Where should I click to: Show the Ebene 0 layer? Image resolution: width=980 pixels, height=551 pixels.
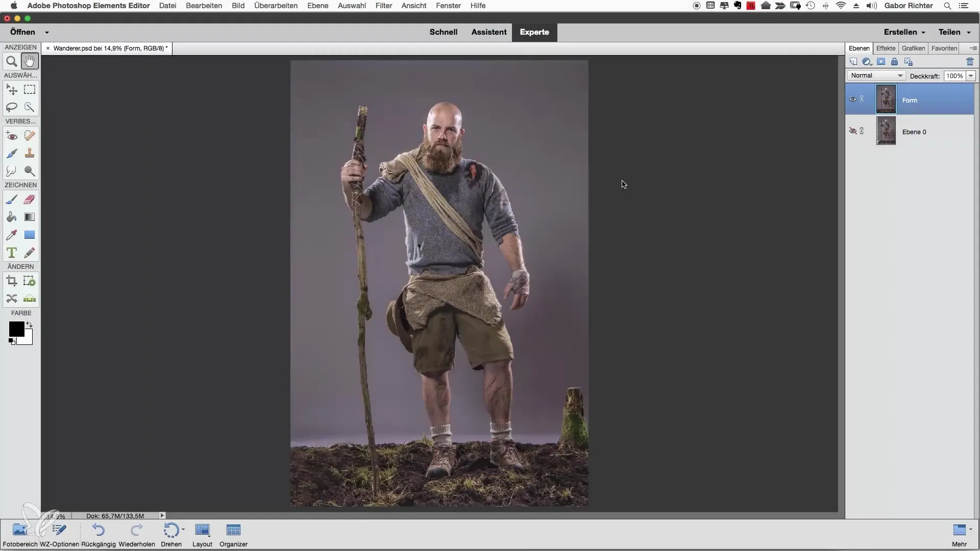(852, 131)
